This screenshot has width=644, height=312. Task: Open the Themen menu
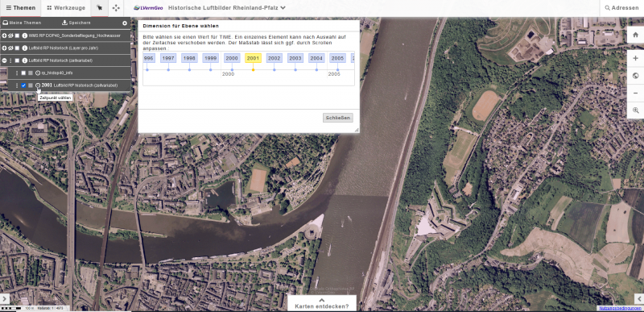click(x=21, y=8)
